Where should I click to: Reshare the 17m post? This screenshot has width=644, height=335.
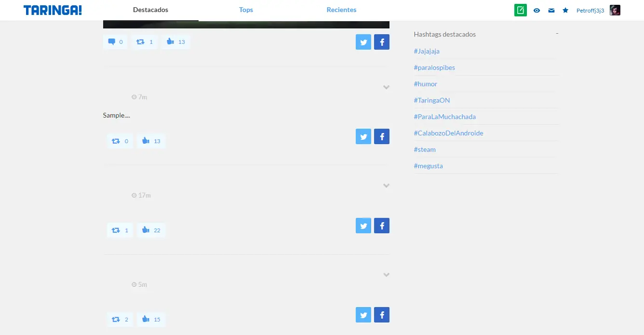pyautogui.click(x=120, y=230)
